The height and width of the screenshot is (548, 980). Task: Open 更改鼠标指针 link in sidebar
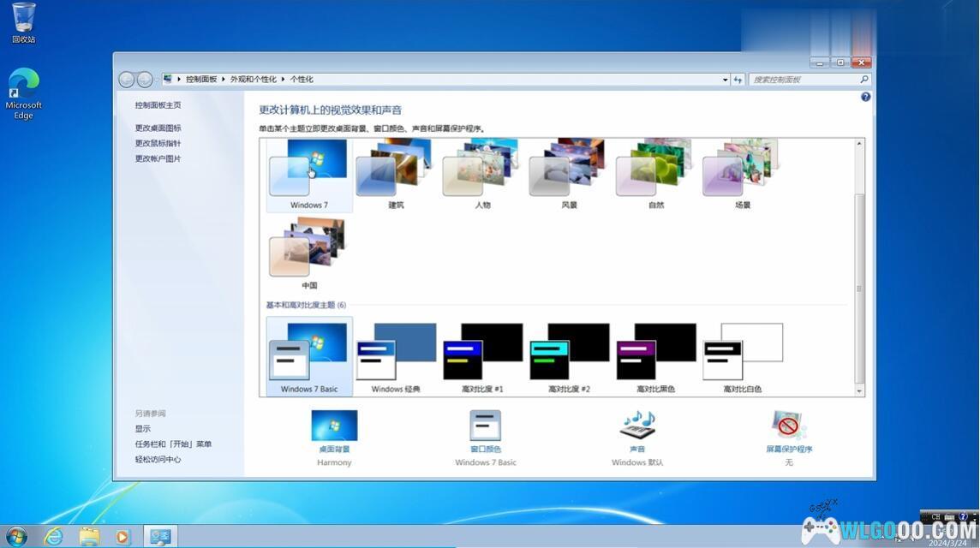click(x=158, y=144)
